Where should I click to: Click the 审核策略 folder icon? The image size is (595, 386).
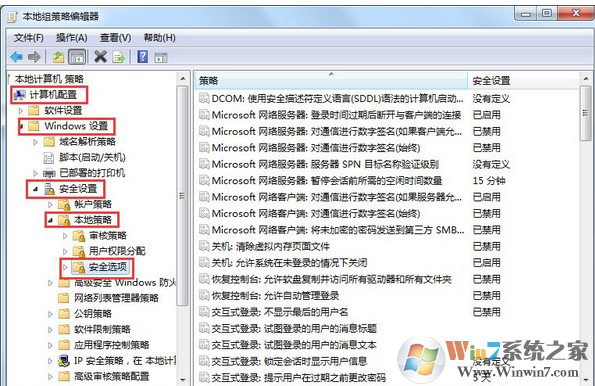click(79, 236)
